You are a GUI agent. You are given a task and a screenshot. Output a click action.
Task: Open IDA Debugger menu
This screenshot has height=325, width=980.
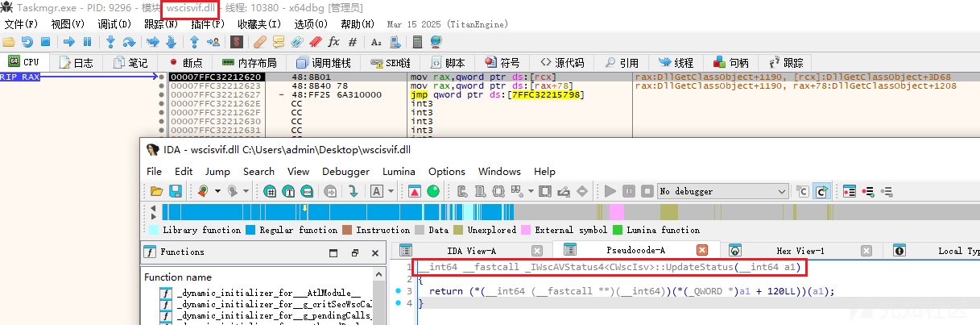pos(346,171)
